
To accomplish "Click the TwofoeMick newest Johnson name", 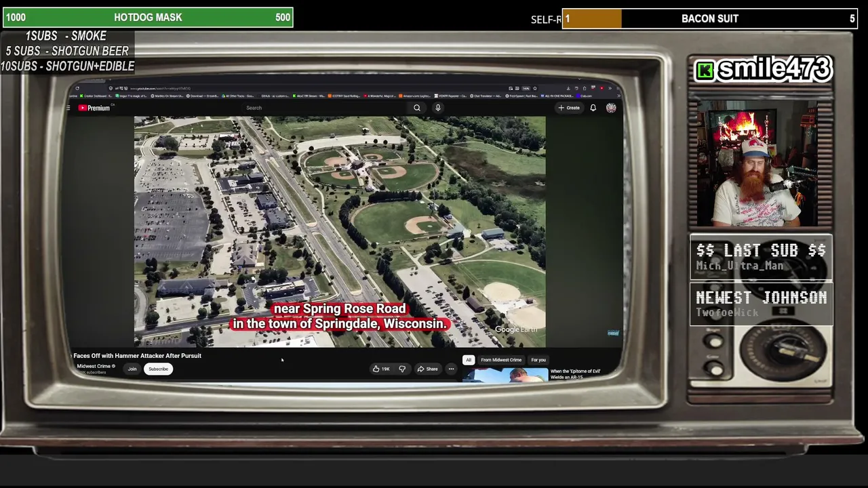I will 727,312.
